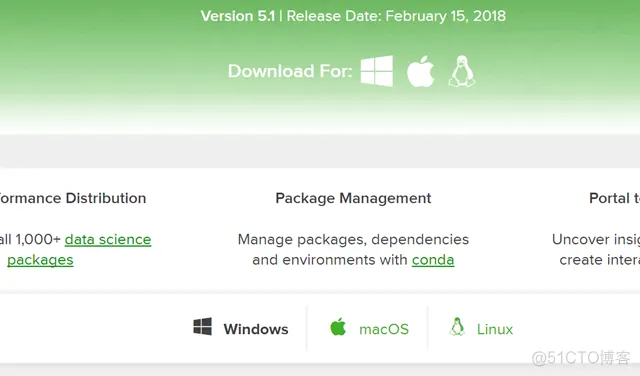
Task: Select the Windows tab
Action: pyautogui.click(x=241, y=328)
